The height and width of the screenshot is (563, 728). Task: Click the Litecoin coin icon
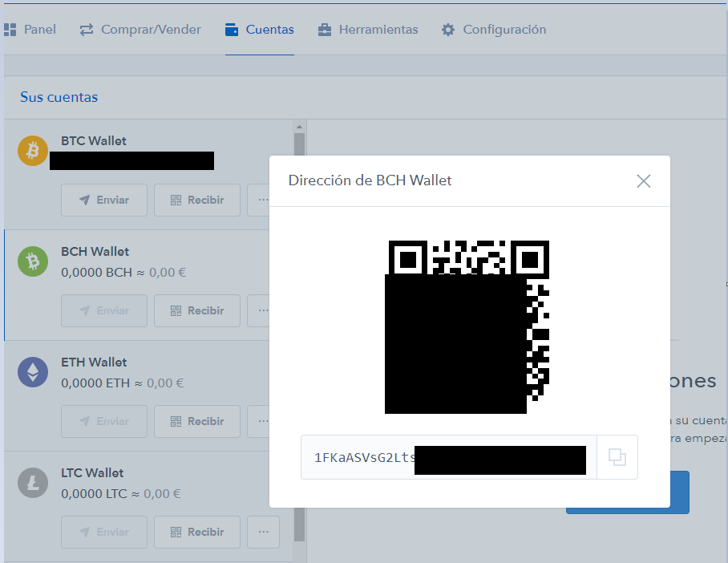(x=33, y=483)
